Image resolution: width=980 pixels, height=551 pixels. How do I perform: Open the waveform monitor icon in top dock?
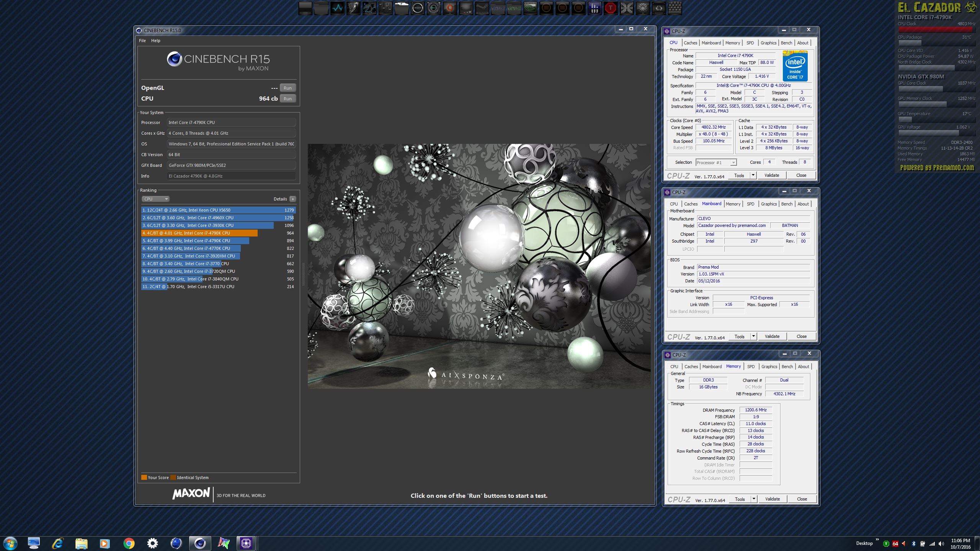(x=337, y=8)
